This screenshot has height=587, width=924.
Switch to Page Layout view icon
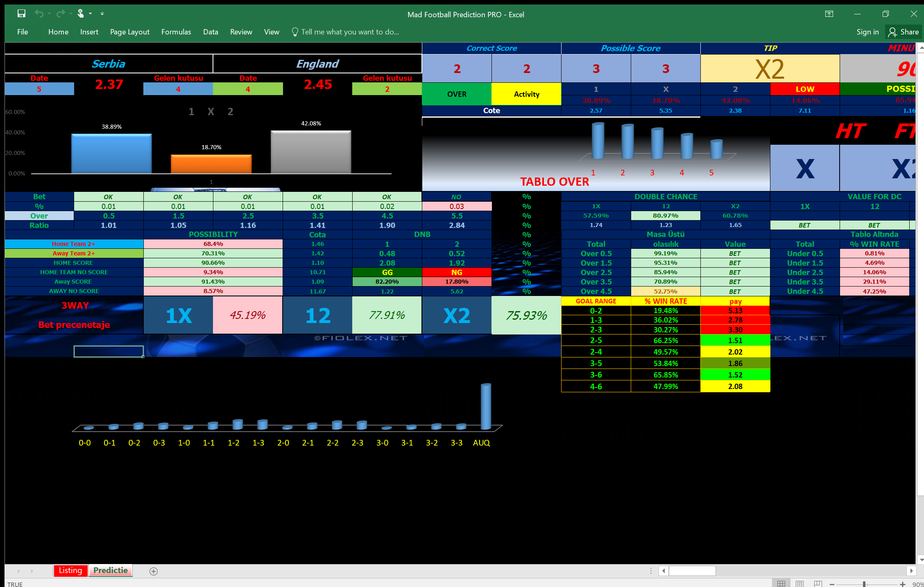pyautogui.click(x=799, y=584)
